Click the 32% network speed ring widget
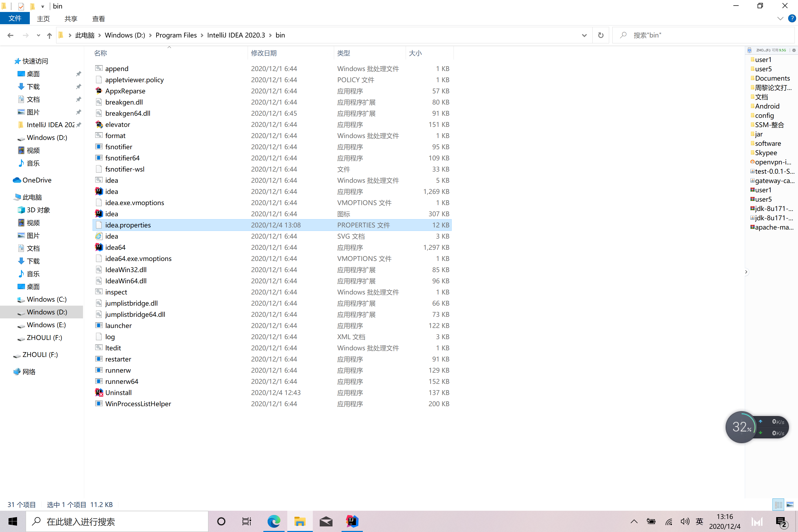 (742, 427)
